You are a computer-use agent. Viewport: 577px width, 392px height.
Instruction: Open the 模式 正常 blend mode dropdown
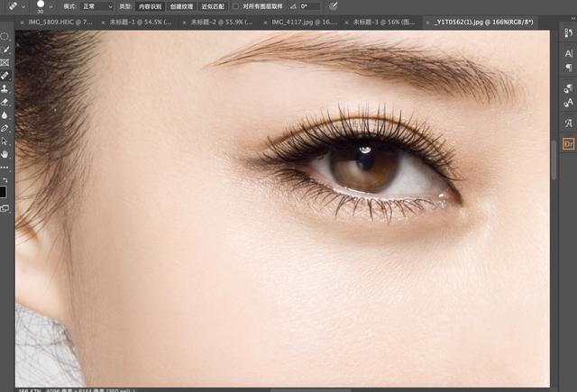(x=98, y=6)
